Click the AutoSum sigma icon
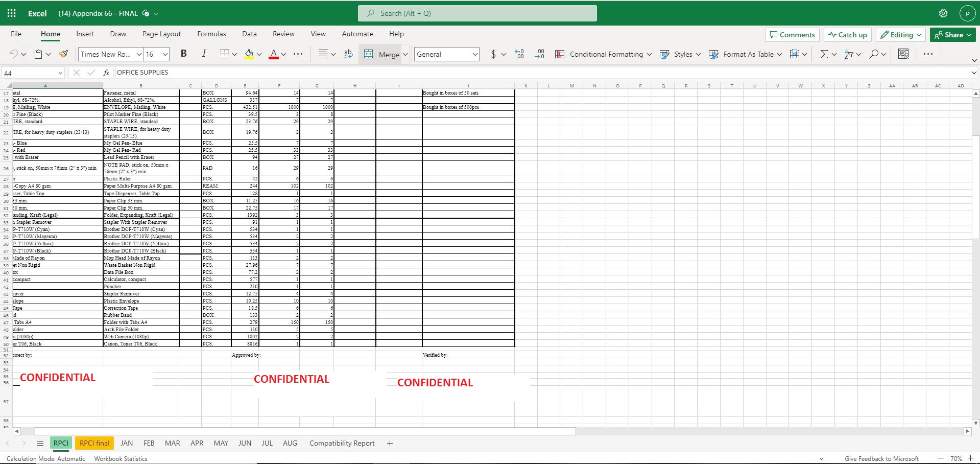The image size is (980, 464). [824, 54]
